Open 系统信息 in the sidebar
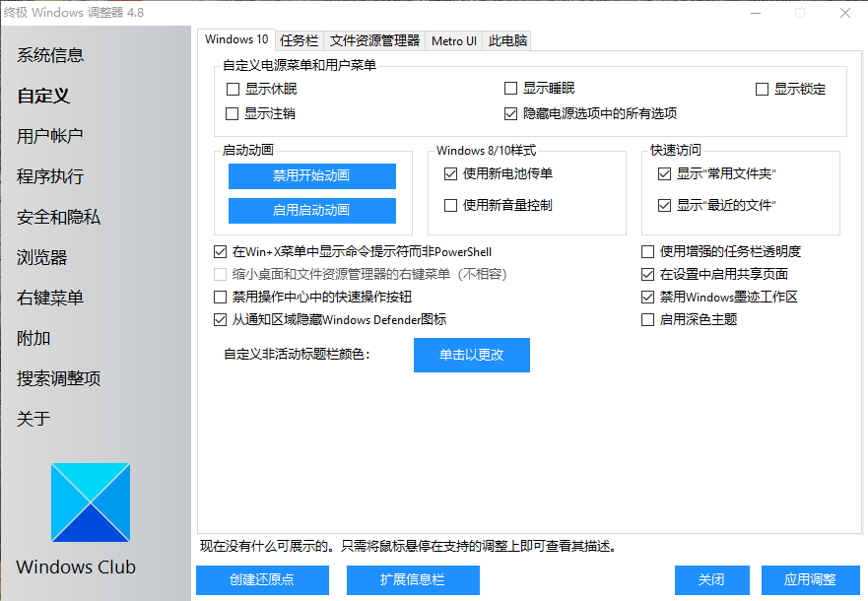 (x=52, y=55)
